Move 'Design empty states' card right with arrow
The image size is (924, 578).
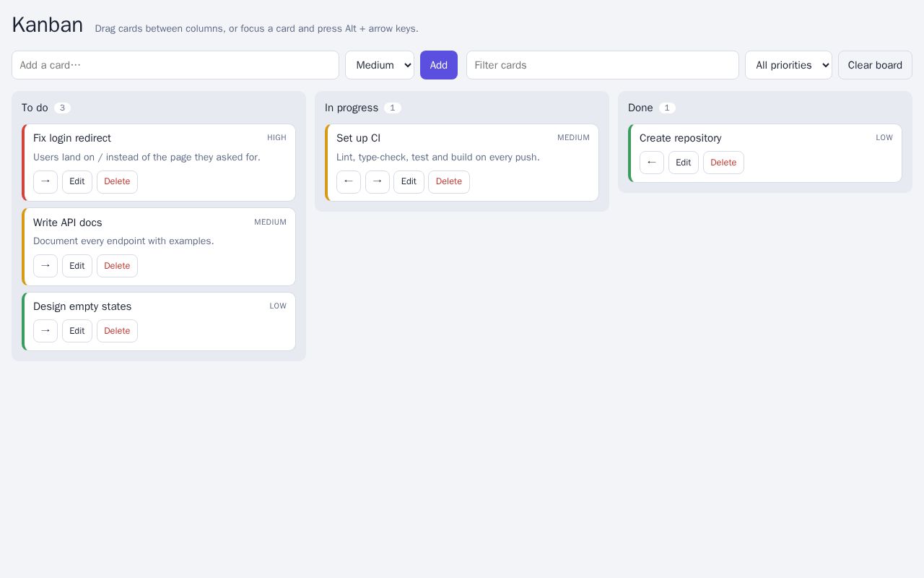click(45, 331)
